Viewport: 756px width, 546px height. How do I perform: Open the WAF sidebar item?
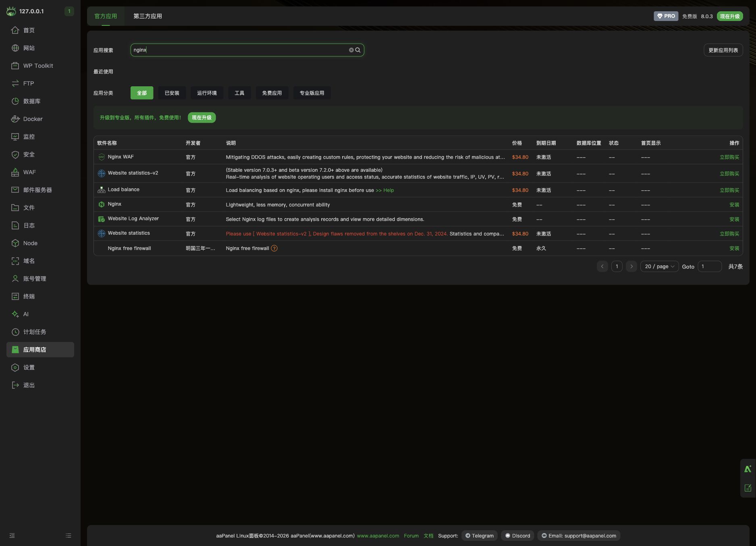pos(40,172)
